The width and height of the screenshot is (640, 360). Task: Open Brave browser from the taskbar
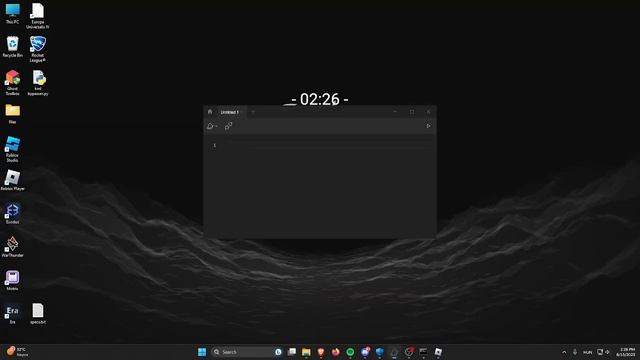coord(321,352)
